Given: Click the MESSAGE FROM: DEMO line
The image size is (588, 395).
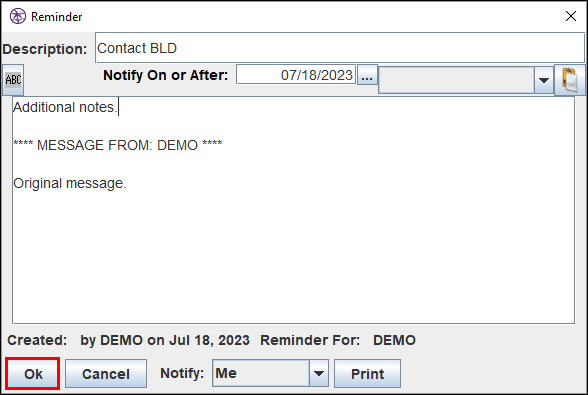Looking at the screenshot, I should (x=117, y=145).
